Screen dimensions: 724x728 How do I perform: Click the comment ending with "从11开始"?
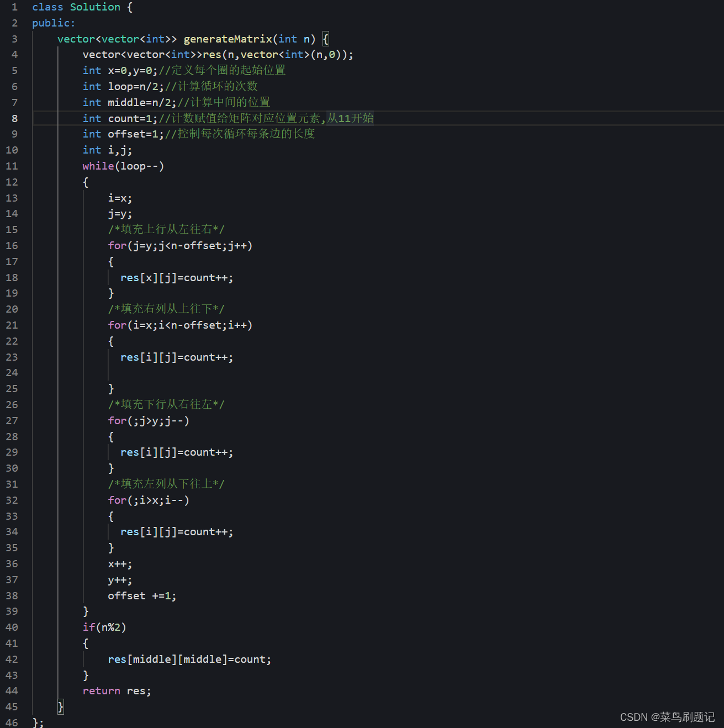point(266,119)
